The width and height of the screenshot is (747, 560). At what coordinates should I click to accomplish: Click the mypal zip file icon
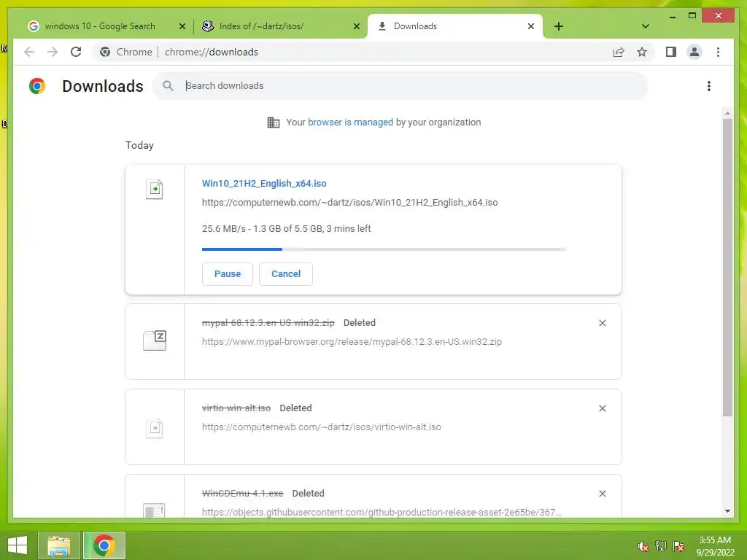155,341
